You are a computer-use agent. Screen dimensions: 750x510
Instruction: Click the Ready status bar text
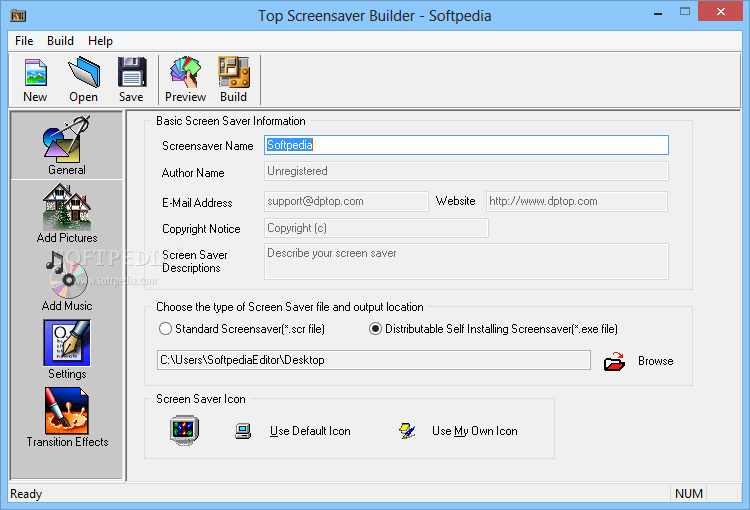26,494
